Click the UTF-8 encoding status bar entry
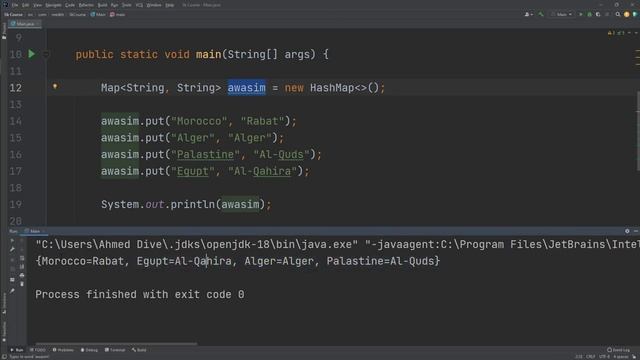This screenshot has height=360, width=640. tap(604, 356)
